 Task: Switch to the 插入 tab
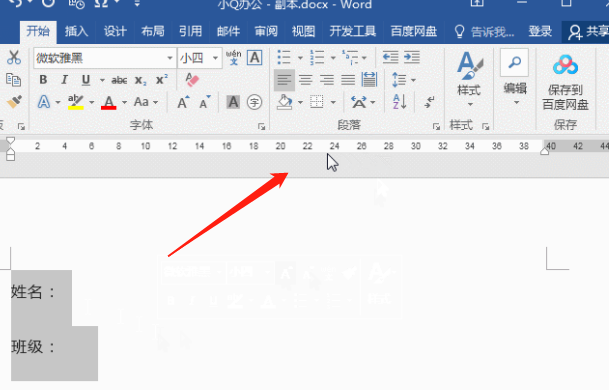tap(76, 31)
